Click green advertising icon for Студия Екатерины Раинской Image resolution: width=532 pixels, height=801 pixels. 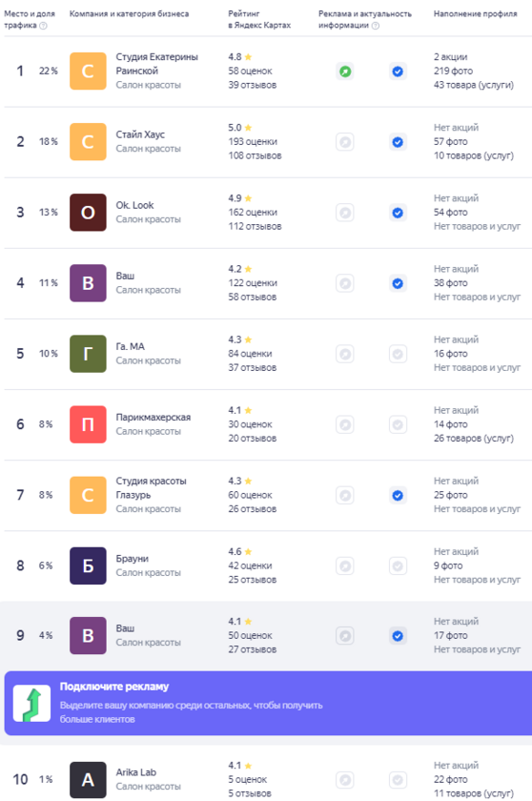(345, 72)
